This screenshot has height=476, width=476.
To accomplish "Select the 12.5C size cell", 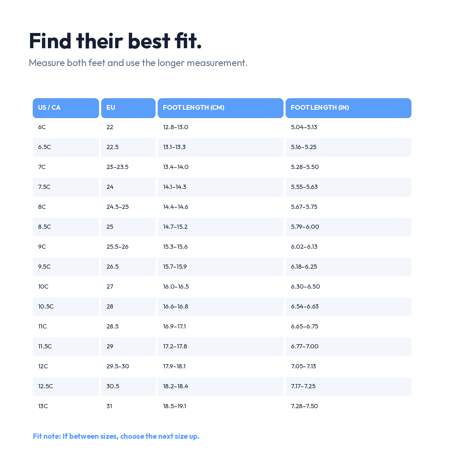I will coord(66,386).
